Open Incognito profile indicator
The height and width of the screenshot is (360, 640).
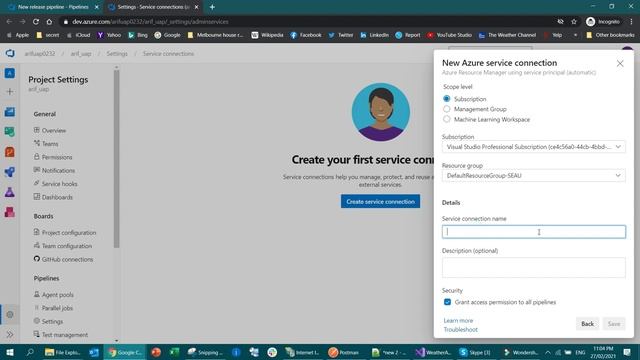[603, 22]
